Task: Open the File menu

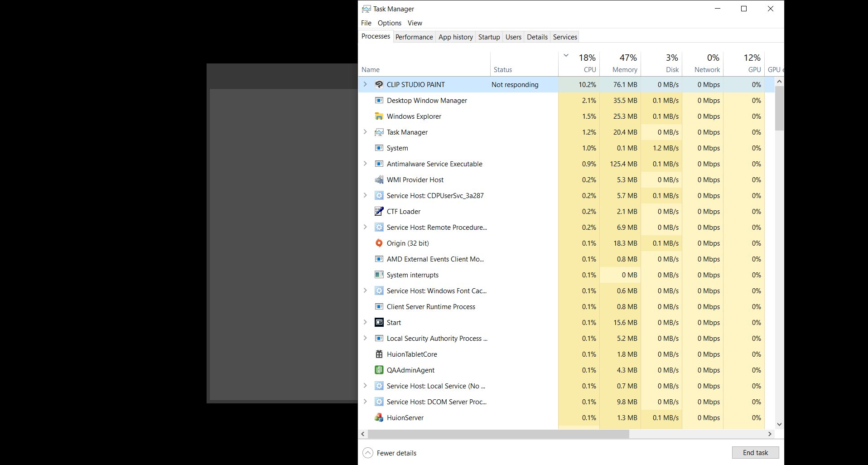Action: pos(366,23)
